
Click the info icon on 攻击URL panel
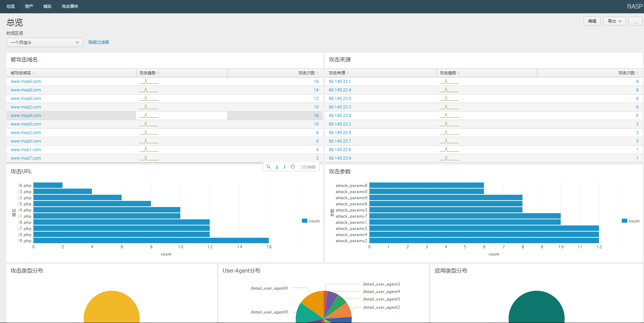click(284, 166)
